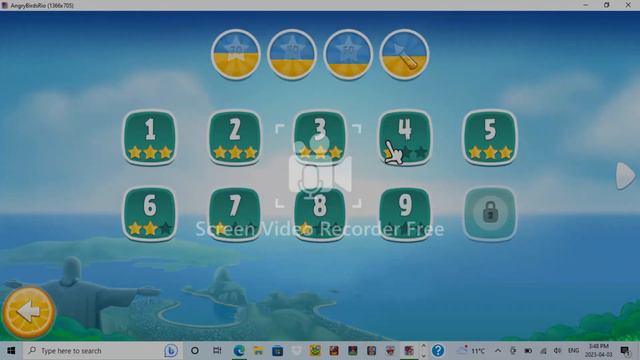This screenshot has width=640, height=360.
Task: Play level 4 under the hand cursor
Action: pos(405,138)
